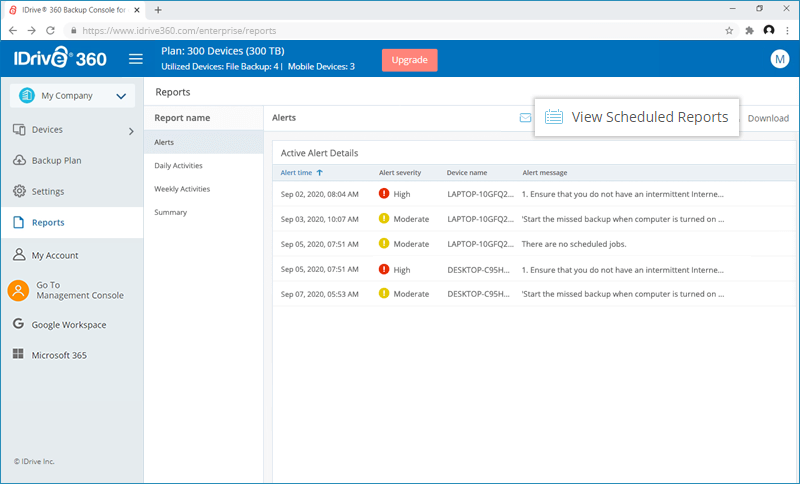The width and height of the screenshot is (800, 484).
Task: Open a new browser tab
Action: coord(158,10)
